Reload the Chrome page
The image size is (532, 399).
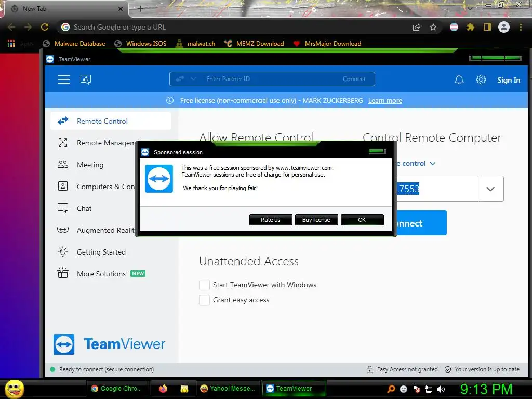pos(45,27)
